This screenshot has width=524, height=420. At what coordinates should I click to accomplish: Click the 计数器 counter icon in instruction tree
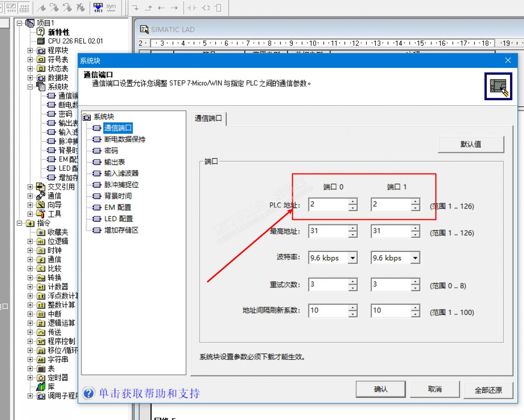[x=41, y=287]
